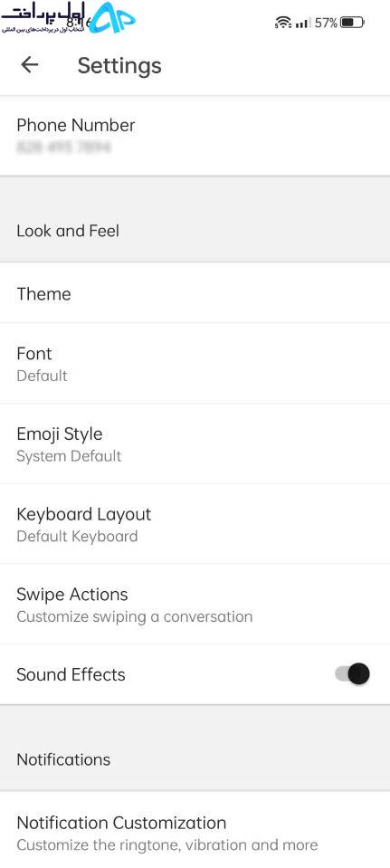This screenshot has height=868, width=390.
Task: Go back using the arrow icon
Action: click(29, 65)
